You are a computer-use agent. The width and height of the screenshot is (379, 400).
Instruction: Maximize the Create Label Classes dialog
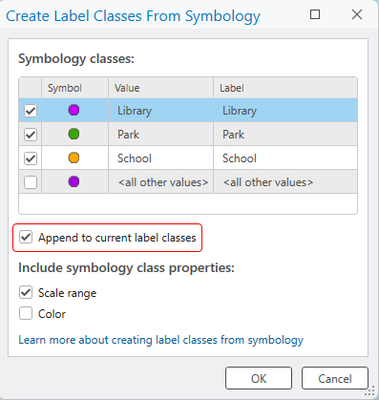click(315, 15)
